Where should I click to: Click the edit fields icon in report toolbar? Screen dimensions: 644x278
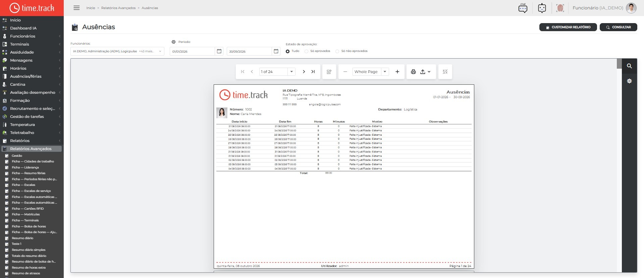click(329, 72)
